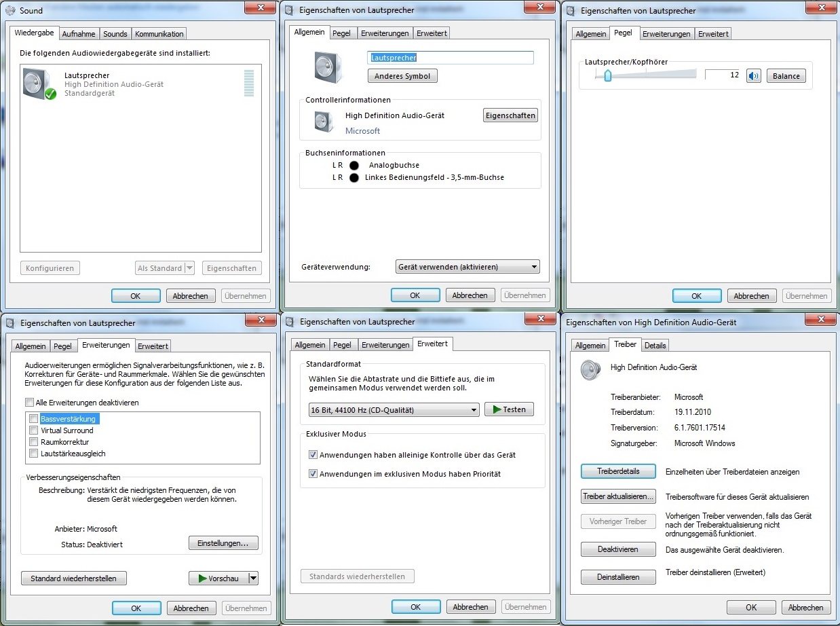Switch to the Aufnahme tab
The height and width of the screenshot is (626, 840).
(x=79, y=34)
